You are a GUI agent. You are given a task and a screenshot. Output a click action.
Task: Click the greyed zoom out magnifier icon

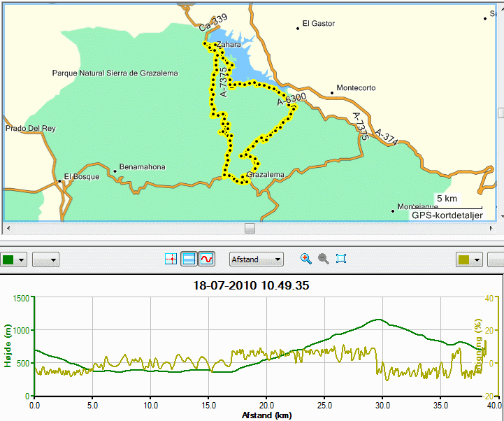pos(324,259)
